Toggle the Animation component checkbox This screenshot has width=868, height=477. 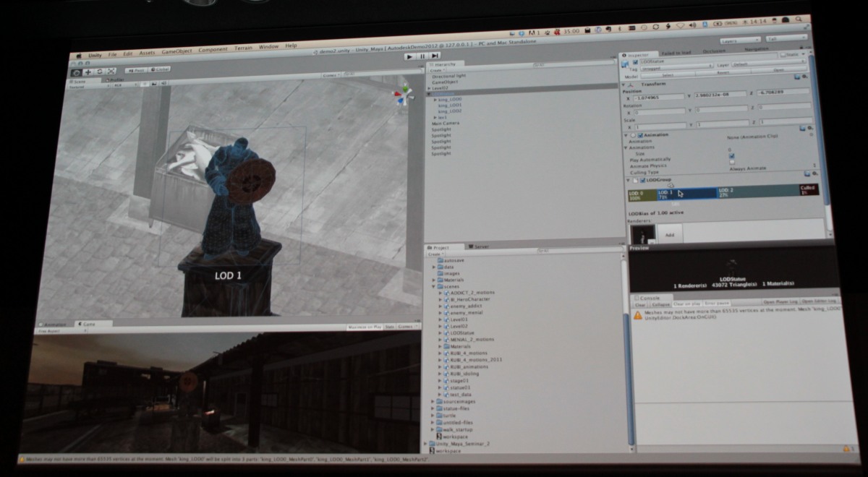(640, 135)
